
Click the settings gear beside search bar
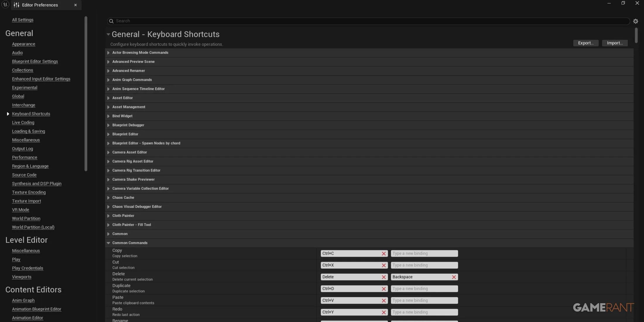click(636, 21)
